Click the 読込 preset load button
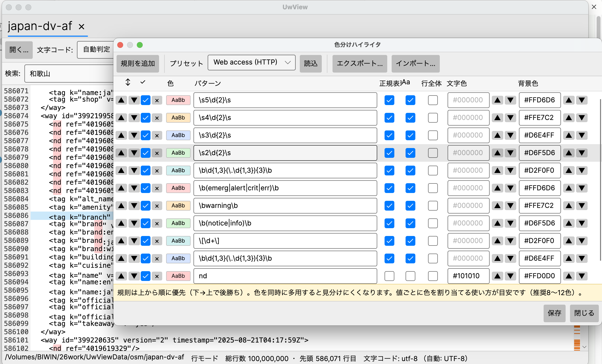Screen dimensions: 602x364 coord(311,64)
